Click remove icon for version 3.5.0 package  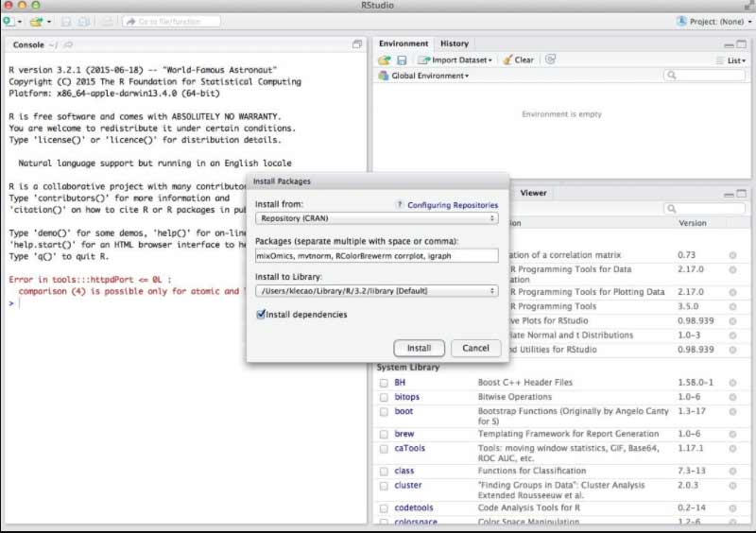tap(732, 307)
